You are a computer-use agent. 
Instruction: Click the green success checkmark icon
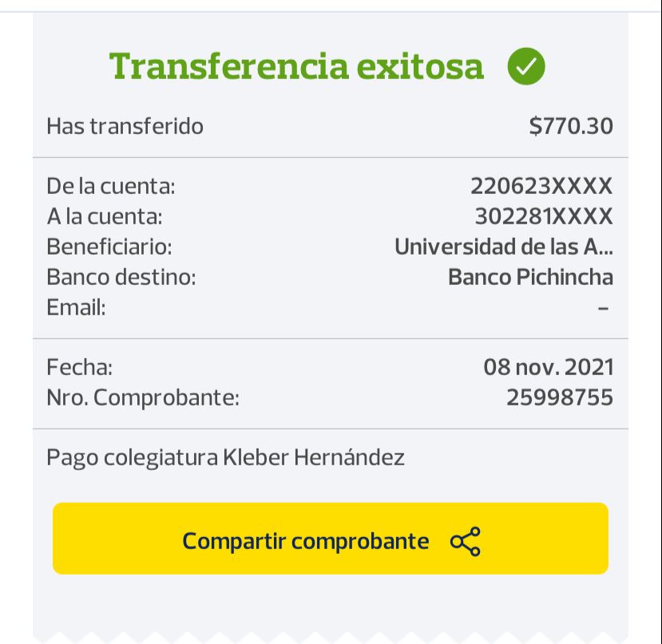click(526, 67)
